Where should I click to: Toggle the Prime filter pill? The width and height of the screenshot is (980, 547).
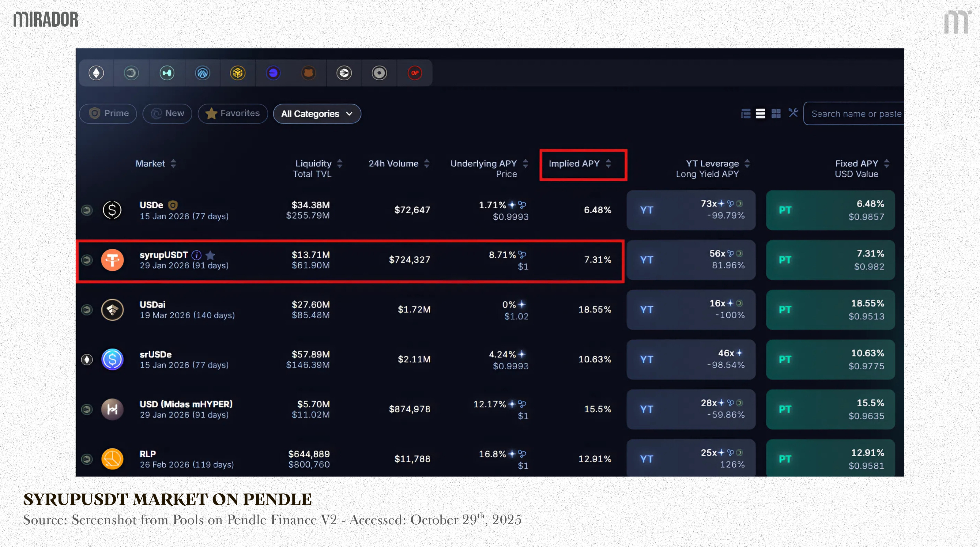click(x=108, y=113)
